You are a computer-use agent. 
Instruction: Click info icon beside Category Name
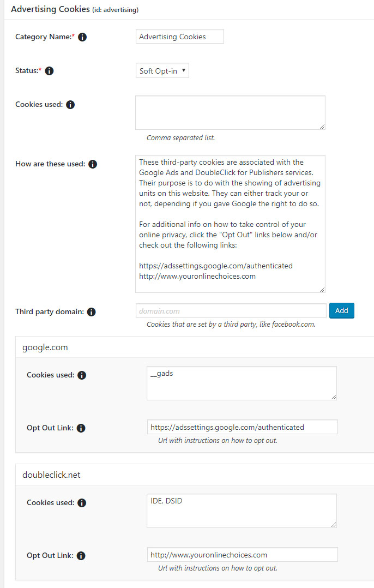tap(82, 37)
